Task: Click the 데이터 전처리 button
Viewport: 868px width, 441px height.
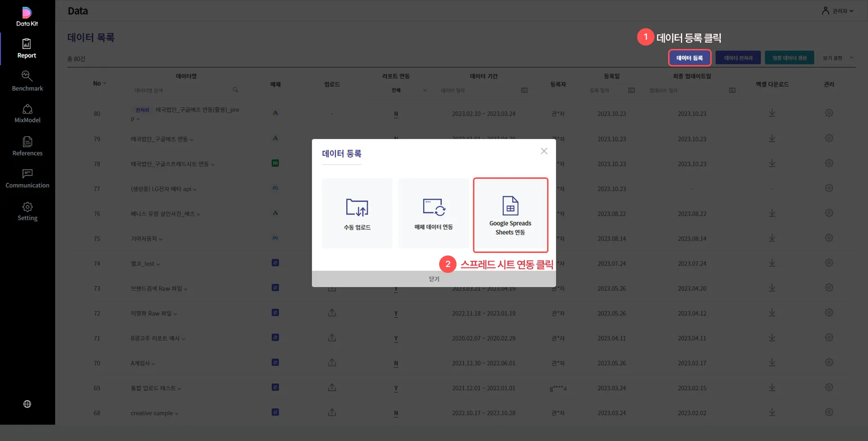Action: [738, 58]
